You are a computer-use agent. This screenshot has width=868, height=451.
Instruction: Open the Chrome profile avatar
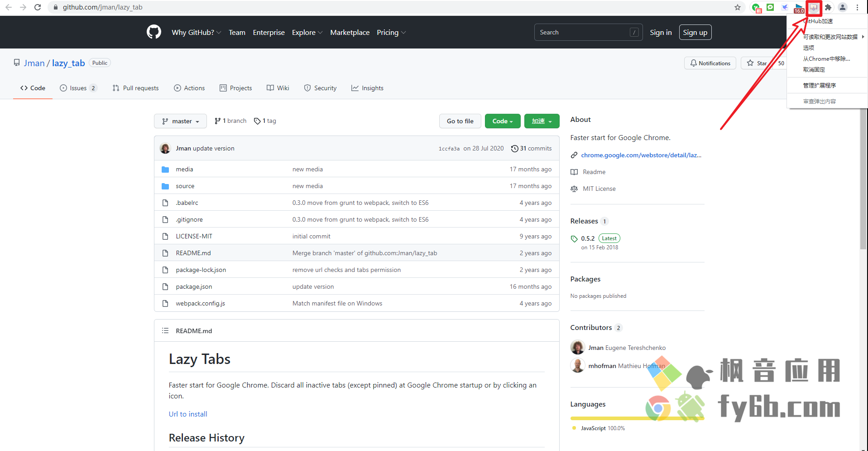(843, 7)
